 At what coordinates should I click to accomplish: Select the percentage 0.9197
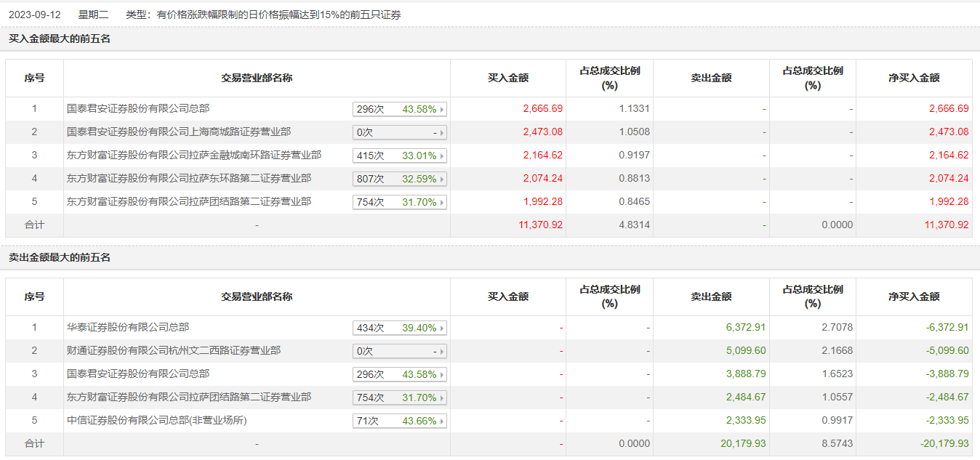coord(635,156)
